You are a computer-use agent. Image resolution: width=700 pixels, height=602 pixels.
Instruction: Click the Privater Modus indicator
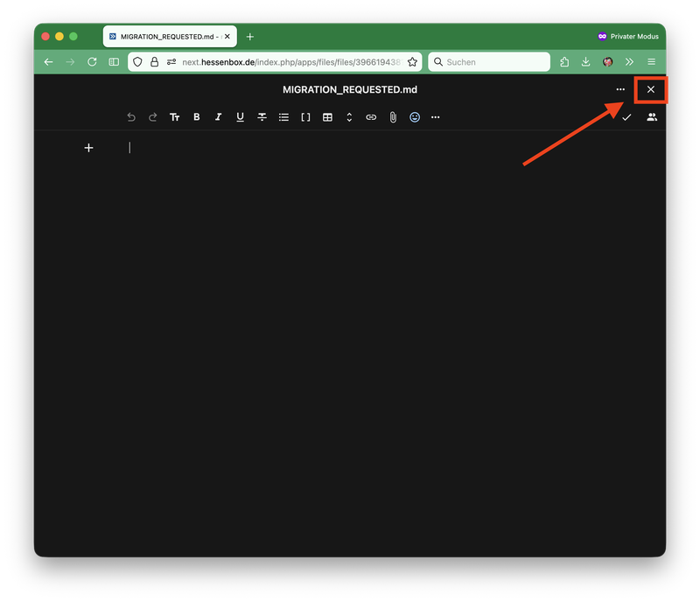[628, 37]
